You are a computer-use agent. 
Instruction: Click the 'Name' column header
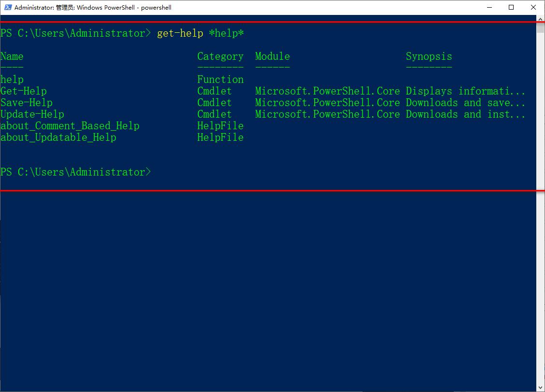click(12, 56)
